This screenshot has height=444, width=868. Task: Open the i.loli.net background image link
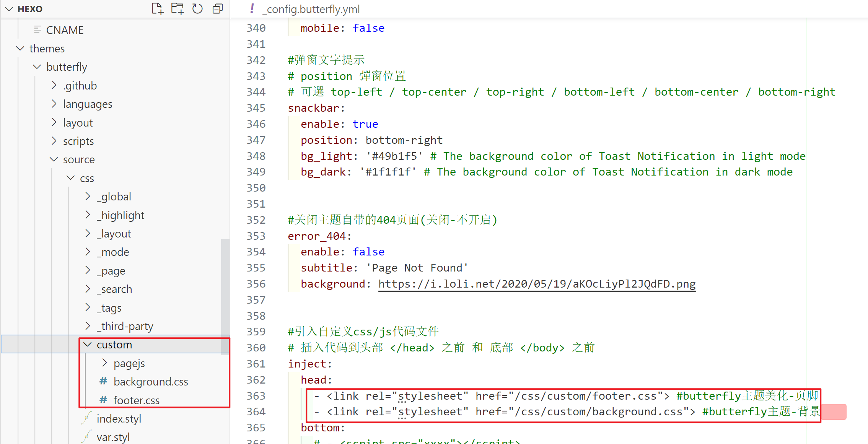click(x=537, y=284)
